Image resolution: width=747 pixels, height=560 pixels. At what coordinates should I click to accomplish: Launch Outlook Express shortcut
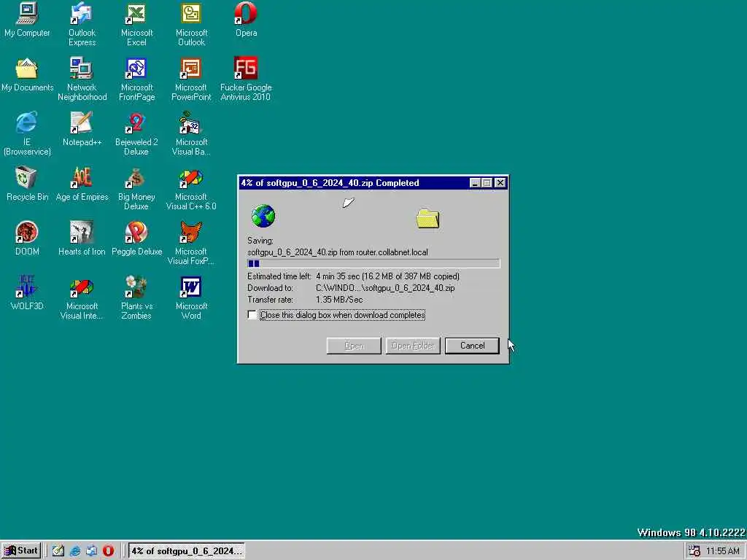[82, 24]
